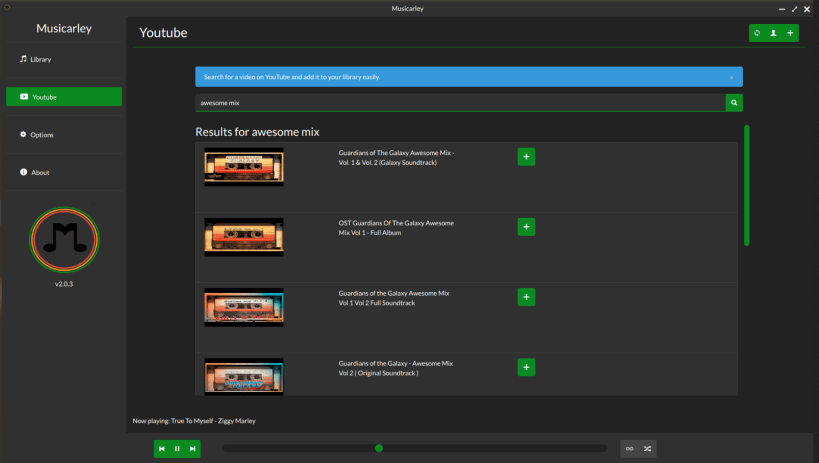This screenshot has width=819, height=463.
Task: Pause the current song
Action: coord(177,448)
